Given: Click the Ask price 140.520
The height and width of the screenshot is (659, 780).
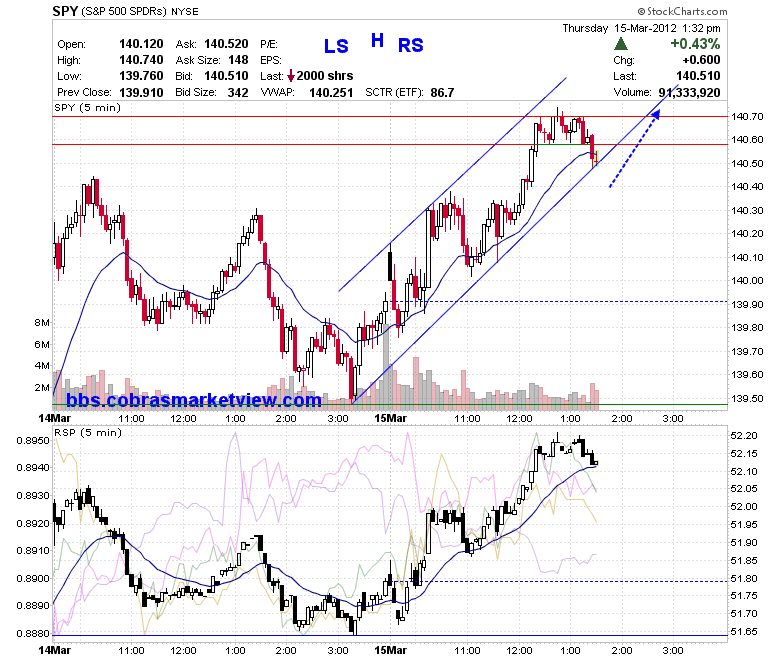Looking at the screenshot, I should point(226,44).
